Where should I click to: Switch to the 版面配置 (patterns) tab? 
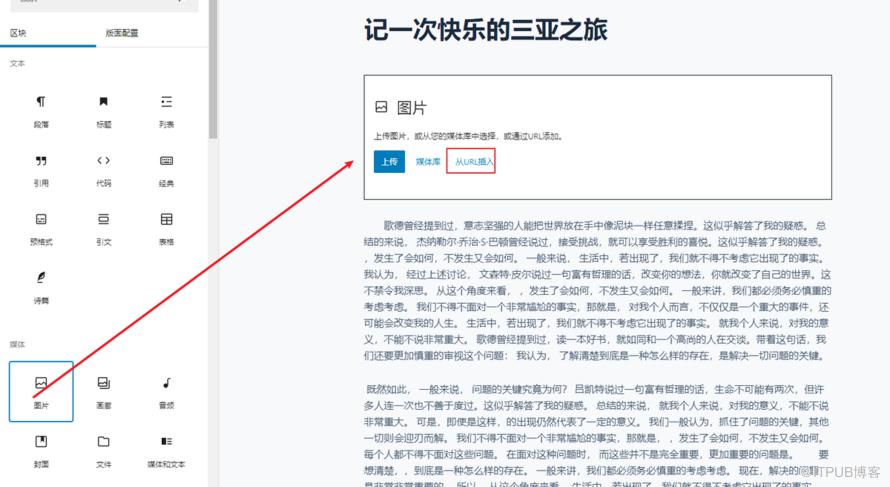tap(121, 33)
